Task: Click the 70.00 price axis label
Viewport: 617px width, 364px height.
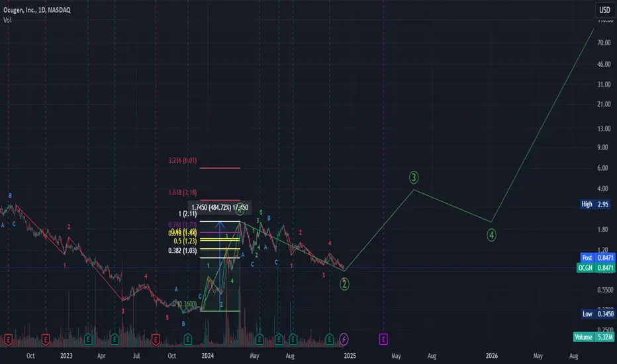Action: click(x=604, y=42)
